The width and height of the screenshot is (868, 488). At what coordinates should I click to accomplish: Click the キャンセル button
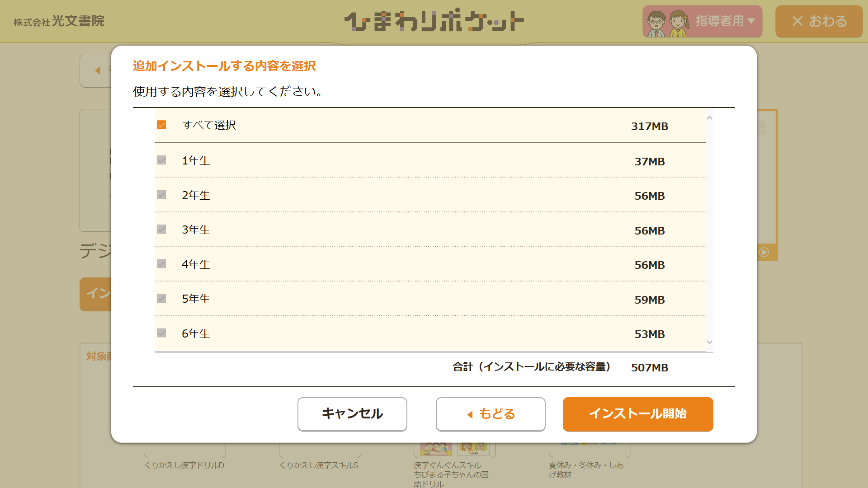[352, 414]
